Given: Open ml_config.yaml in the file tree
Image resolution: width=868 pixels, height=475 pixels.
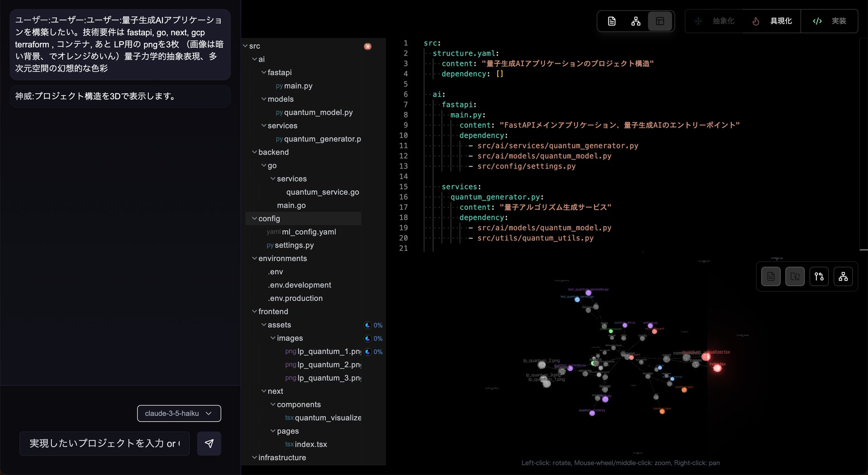Looking at the screenshot, I should 301,232.
